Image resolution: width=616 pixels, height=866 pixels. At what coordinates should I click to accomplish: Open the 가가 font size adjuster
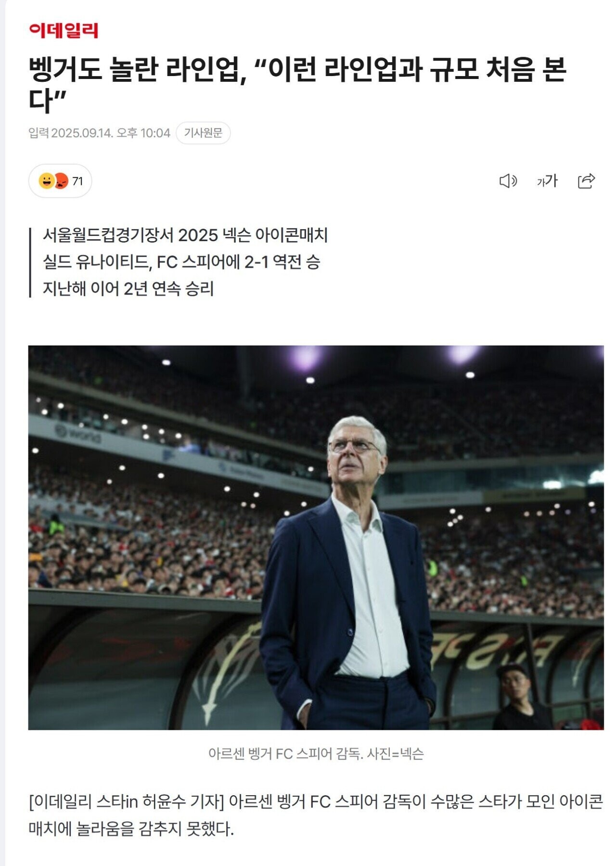[547, 181]
